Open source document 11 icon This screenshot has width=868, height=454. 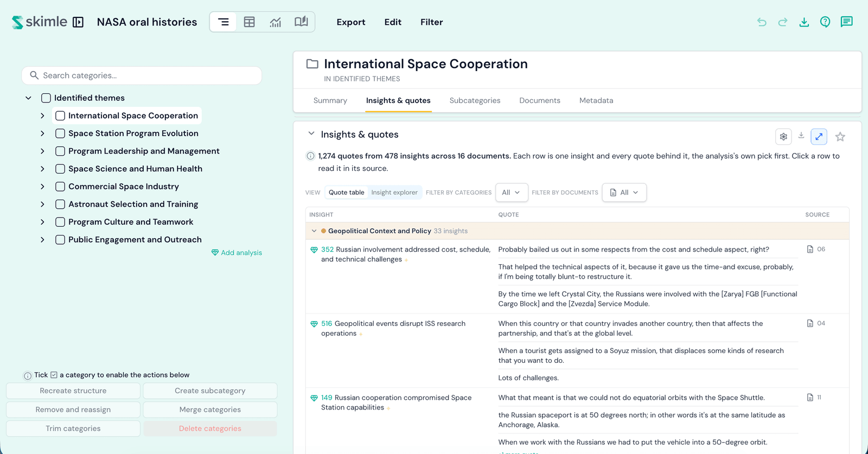[810, 398]
